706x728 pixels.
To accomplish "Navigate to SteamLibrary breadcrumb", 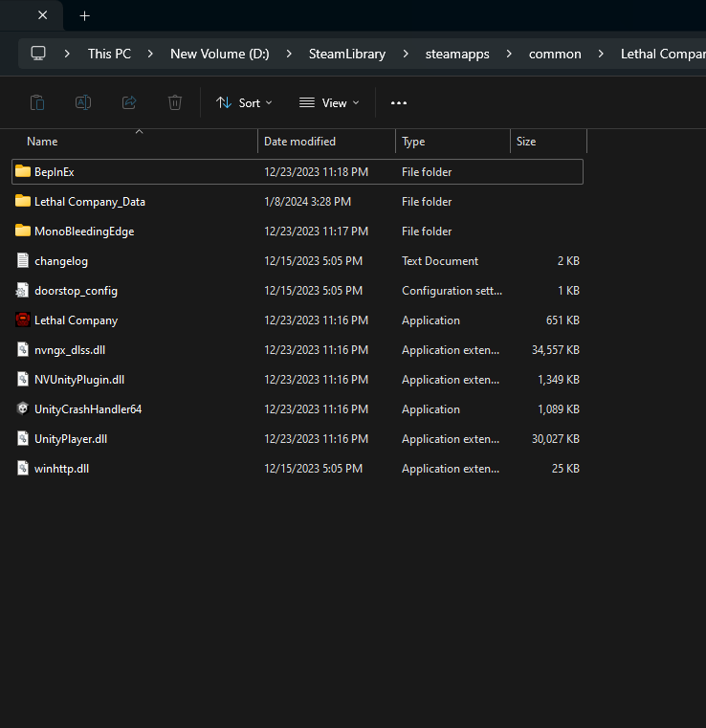I will point(347,54).
